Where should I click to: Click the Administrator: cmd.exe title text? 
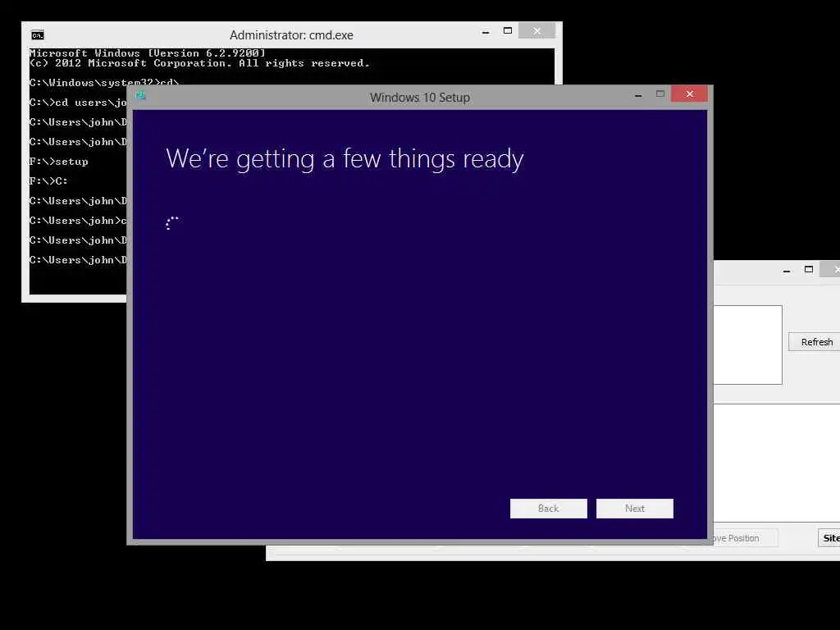pos(291,35)
